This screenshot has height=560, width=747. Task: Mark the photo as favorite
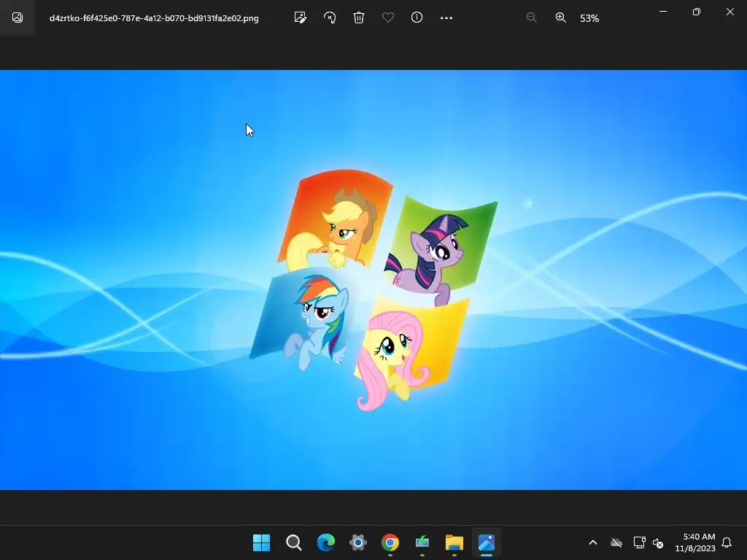[388, 18]
